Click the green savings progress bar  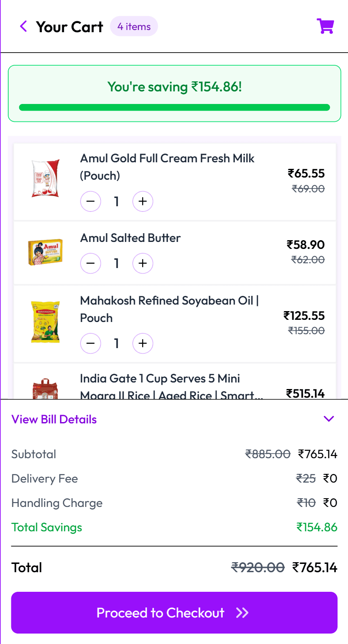[x=174, y=107]
